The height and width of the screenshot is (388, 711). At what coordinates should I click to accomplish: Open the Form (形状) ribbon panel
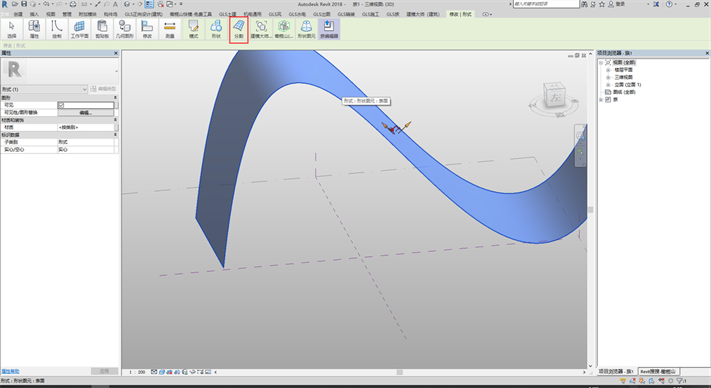coord(216,29)
